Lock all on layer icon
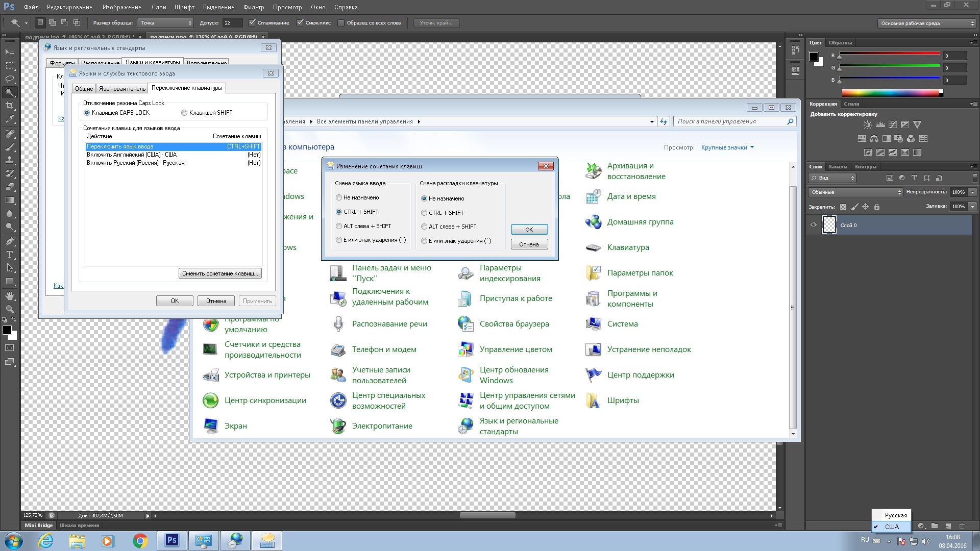 pos(877,207)
